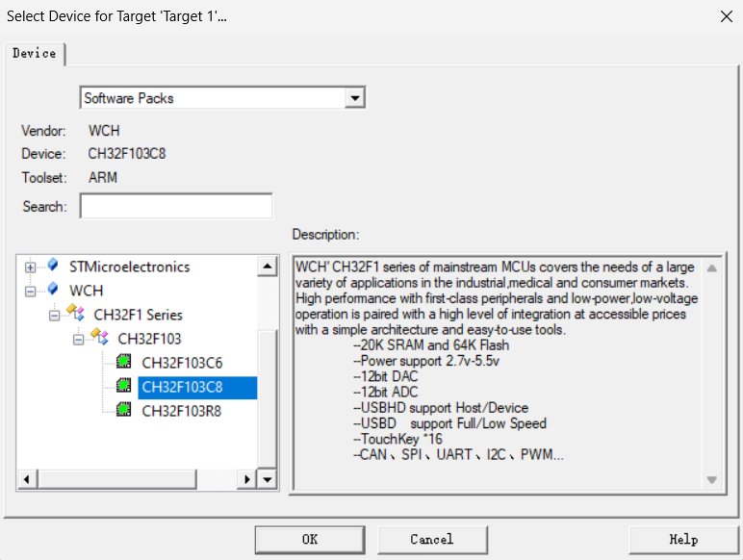Image resolution: width=743 pixels, height=560 pixels.
Task: Select the WCH tree label
Action: pos(87,291)
